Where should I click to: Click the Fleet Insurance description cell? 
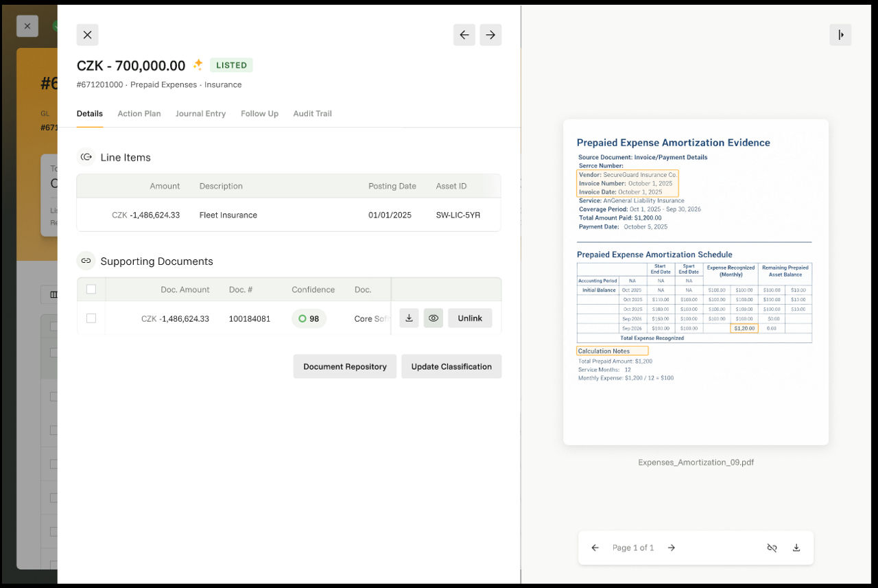point(228,215)
